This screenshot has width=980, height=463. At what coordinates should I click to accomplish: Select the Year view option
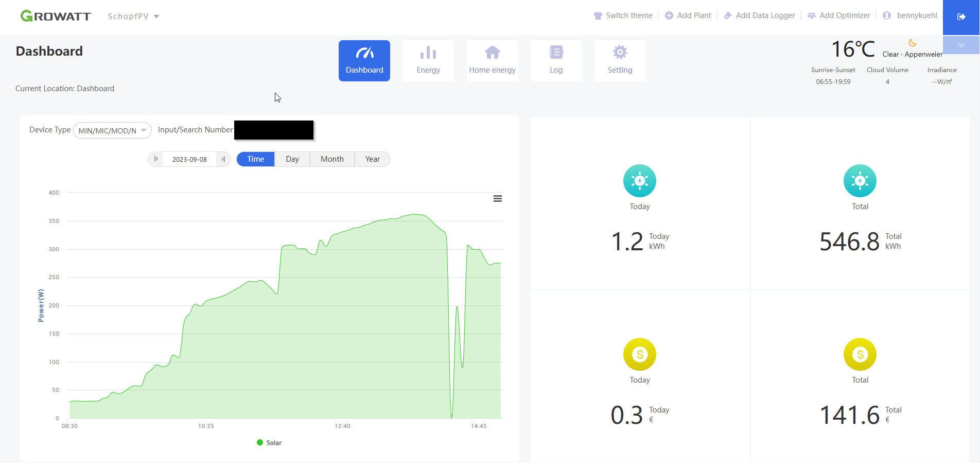[372, 159]
